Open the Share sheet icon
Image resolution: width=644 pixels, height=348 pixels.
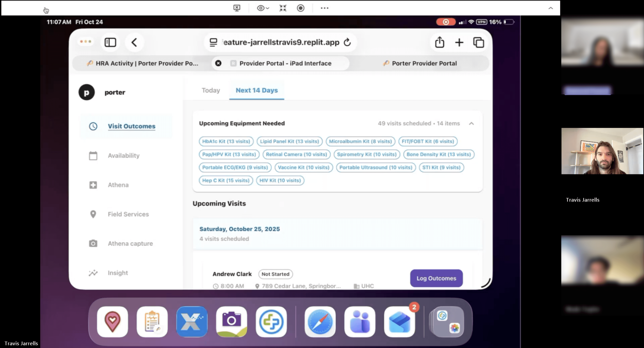[x=440, y=42]
